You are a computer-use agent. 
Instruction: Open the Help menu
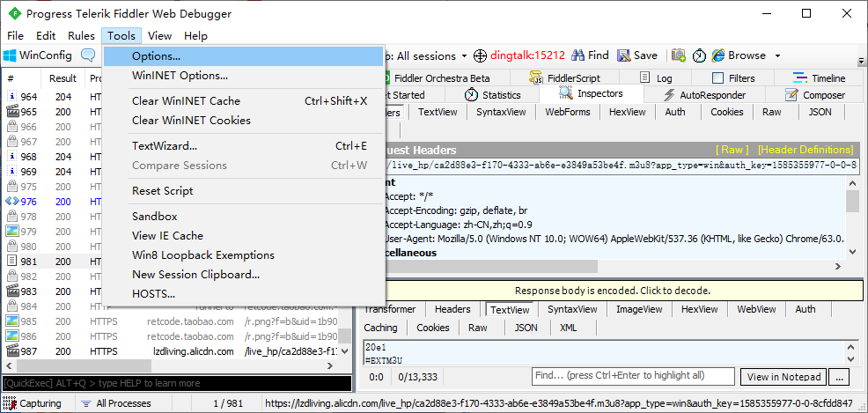coord(196,36)
